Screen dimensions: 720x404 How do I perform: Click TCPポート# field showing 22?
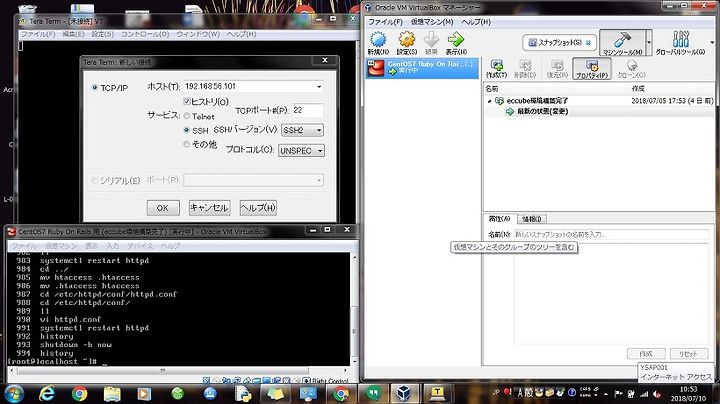[x=307, y=110]
